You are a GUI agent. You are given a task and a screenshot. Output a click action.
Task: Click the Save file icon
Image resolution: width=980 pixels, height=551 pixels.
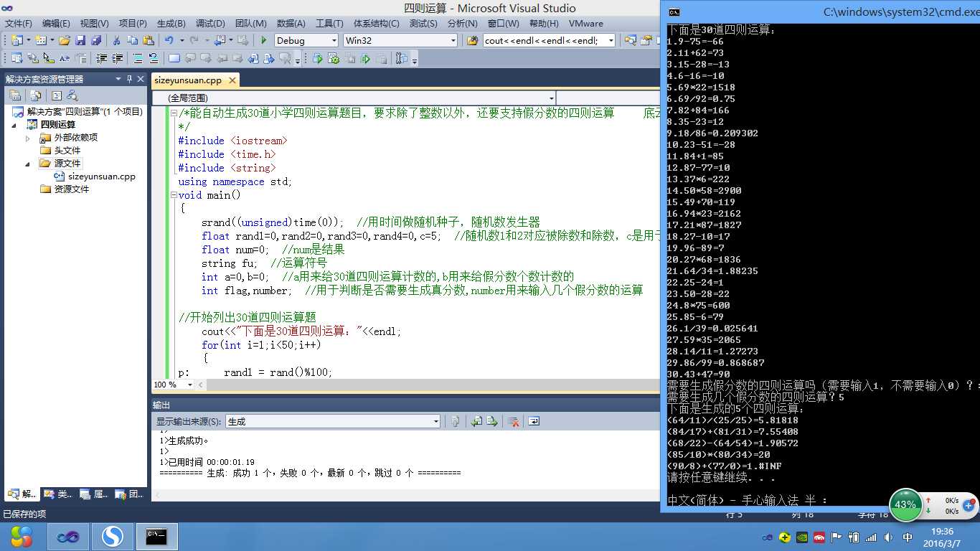[x=80, y=40]
